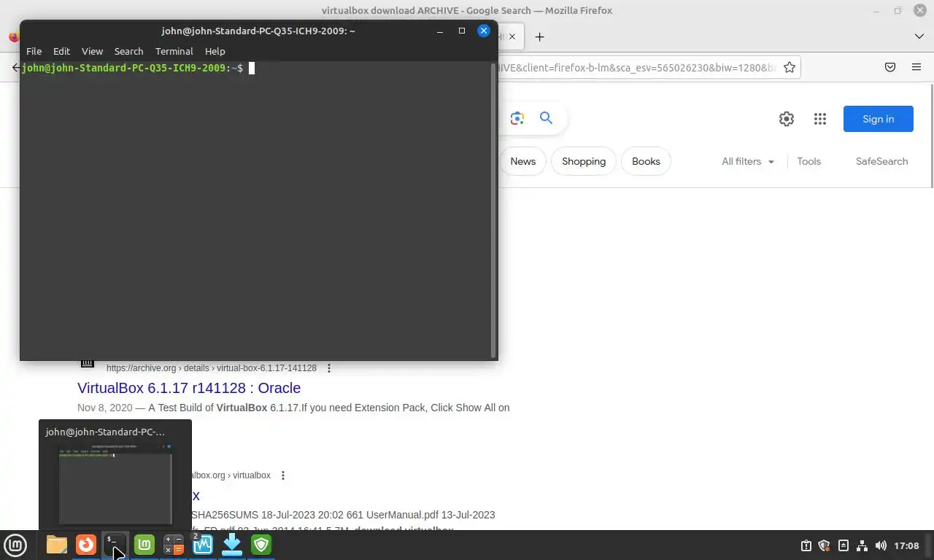
Task: Launch the Calculator from the taskbar
Action: pos(174,545)
